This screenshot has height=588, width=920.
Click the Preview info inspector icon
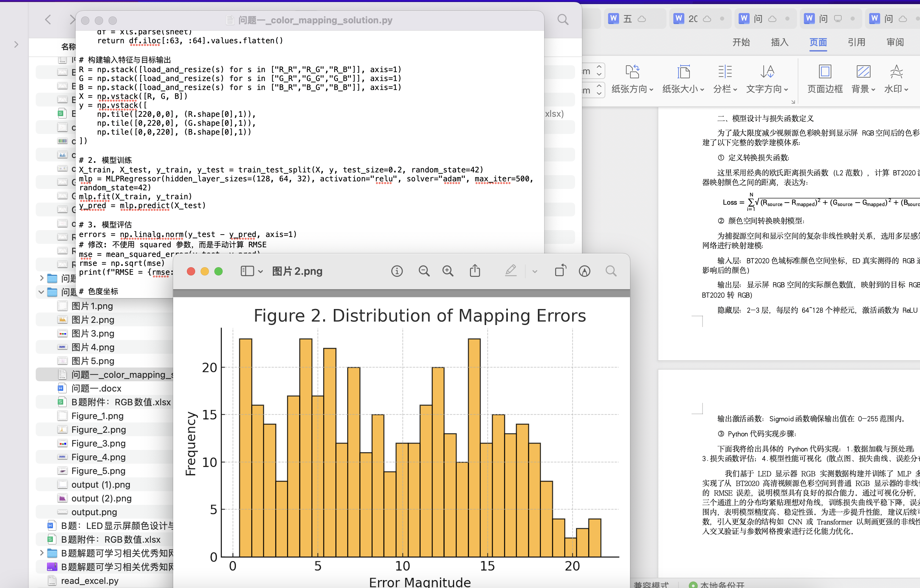pos(396,271)
